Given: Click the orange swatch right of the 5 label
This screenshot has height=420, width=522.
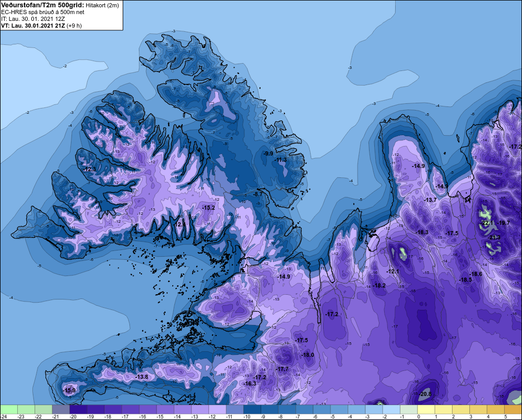Looking at the screenshot, I should point(513,410).
